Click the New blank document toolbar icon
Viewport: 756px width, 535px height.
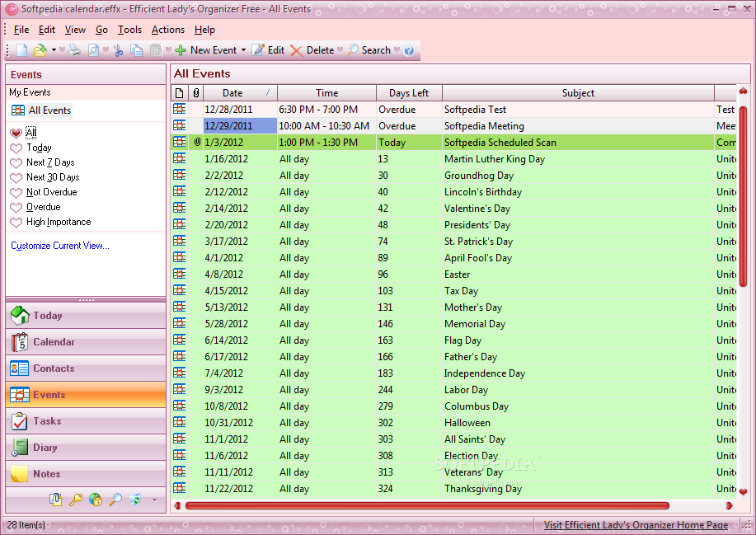22,50
